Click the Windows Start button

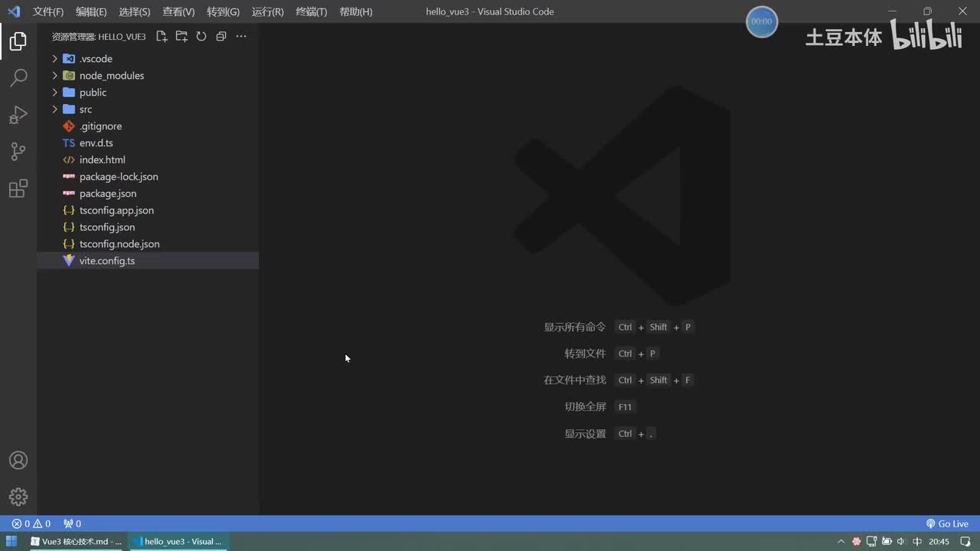[x=11, y=542]
